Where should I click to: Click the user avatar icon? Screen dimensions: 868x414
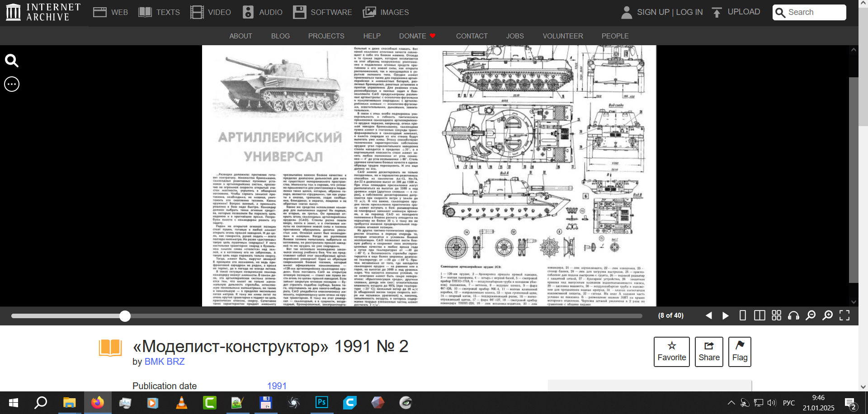(x=627, y=12)
